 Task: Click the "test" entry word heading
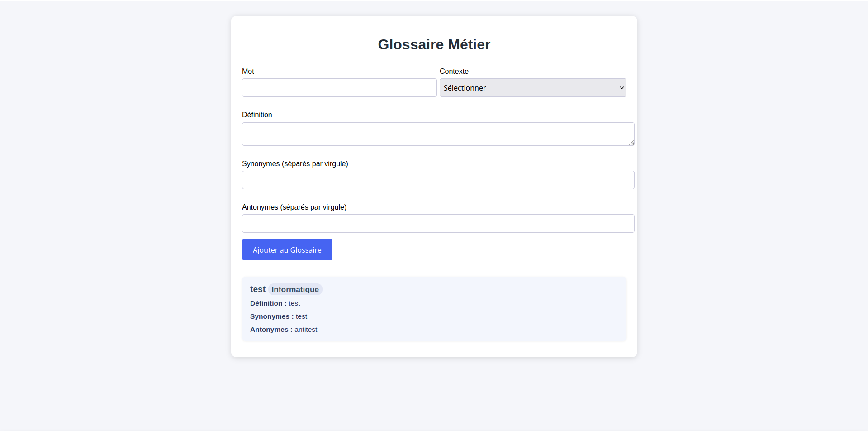pos(257,289)
